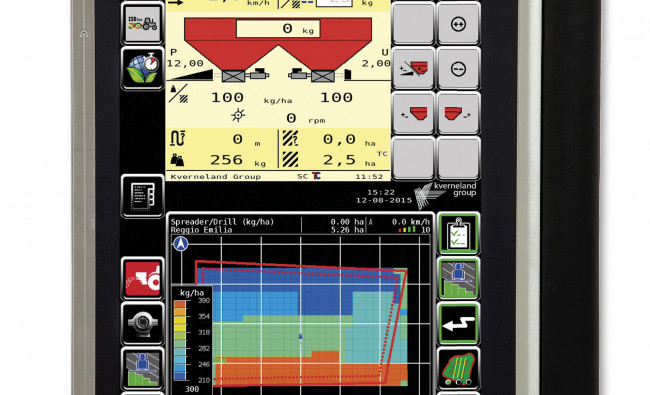Open the document list application icon
650x395 pixels.
(143, 196)
